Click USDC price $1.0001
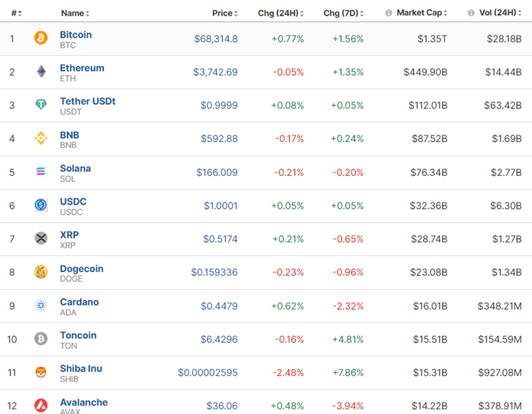The height and width of the screenshot is (414, 532). pos(220,206)
